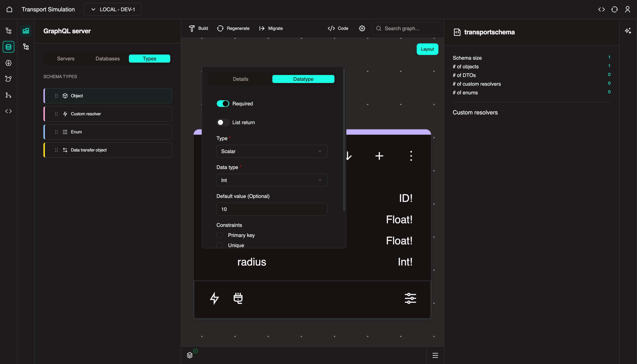Switch to the Servers tab
Screen dimensions: 637x364
[x=66, y=59]
